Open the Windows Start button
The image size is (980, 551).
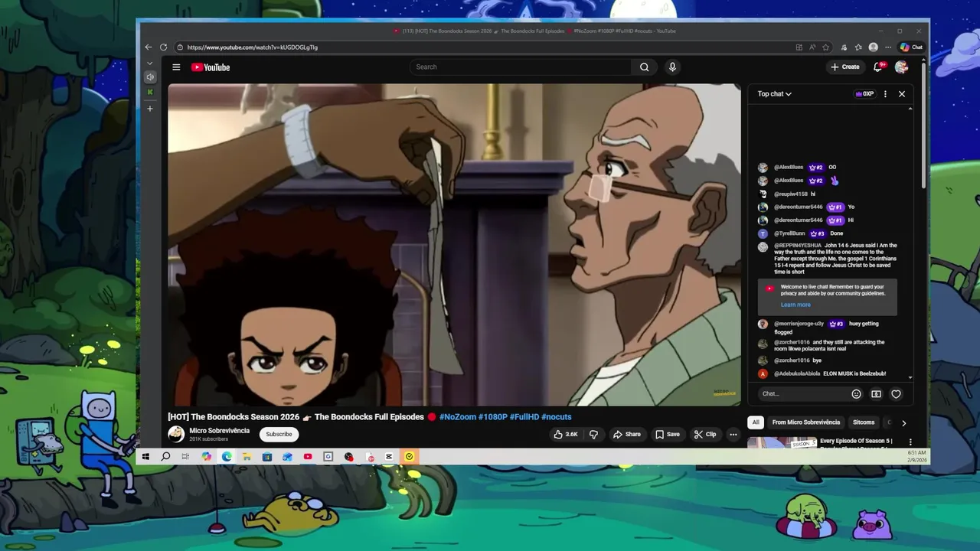(x=145, y=457)
